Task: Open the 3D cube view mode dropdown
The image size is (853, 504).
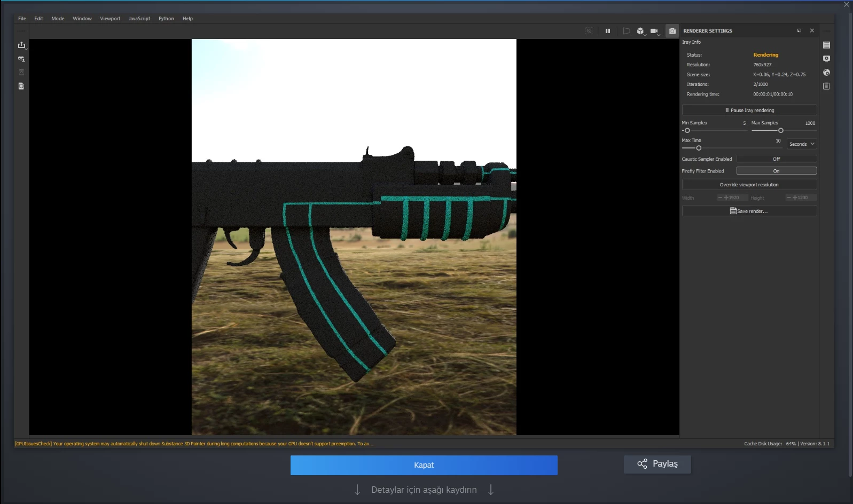Action: 641,31
